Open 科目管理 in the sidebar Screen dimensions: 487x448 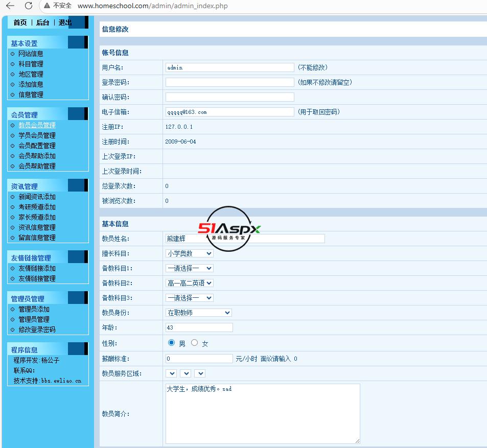(x=31, y=64)
